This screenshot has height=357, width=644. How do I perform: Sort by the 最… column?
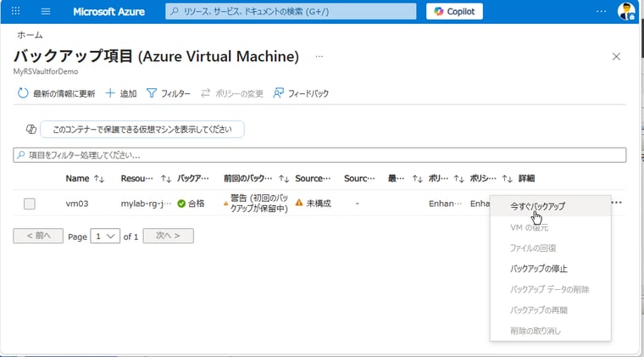[405, 178]
